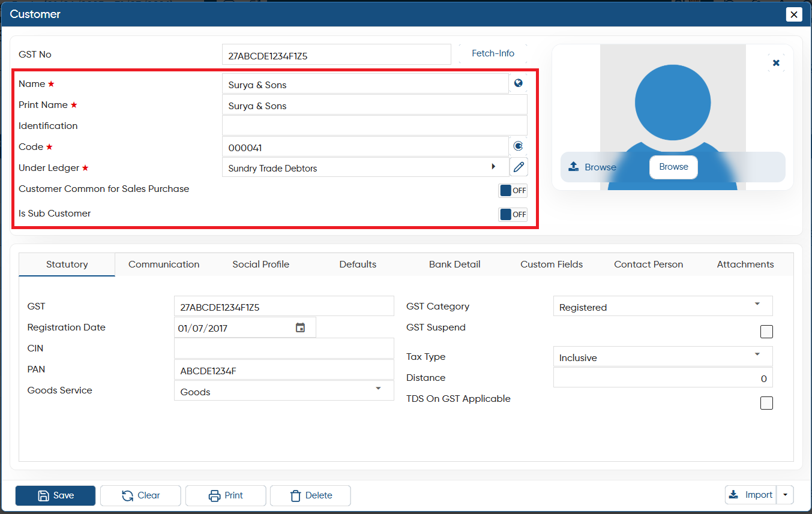The height and width of the screenshot is (514, 812).
Task: Enable TDS On GST Applicable checkbox
Action: click(x=766, y=403)
